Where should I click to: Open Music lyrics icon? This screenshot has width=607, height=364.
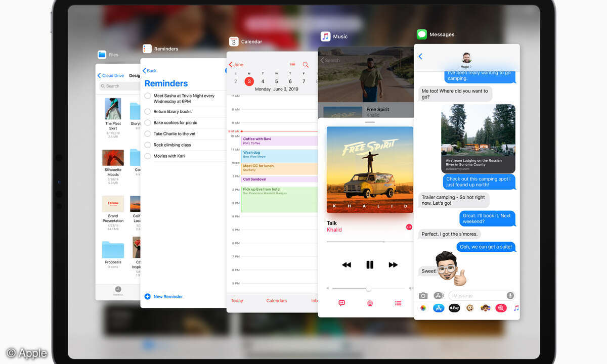point(341,303)
